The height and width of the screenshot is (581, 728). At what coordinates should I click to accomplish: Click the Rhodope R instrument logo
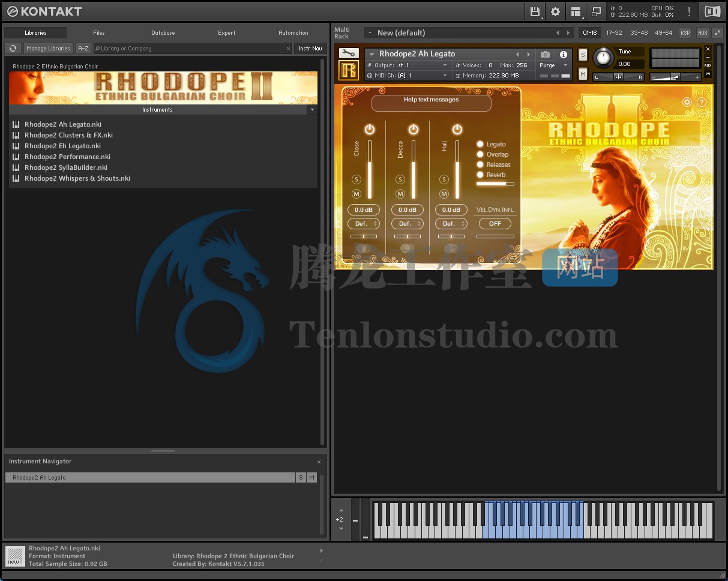pos(349,70)
